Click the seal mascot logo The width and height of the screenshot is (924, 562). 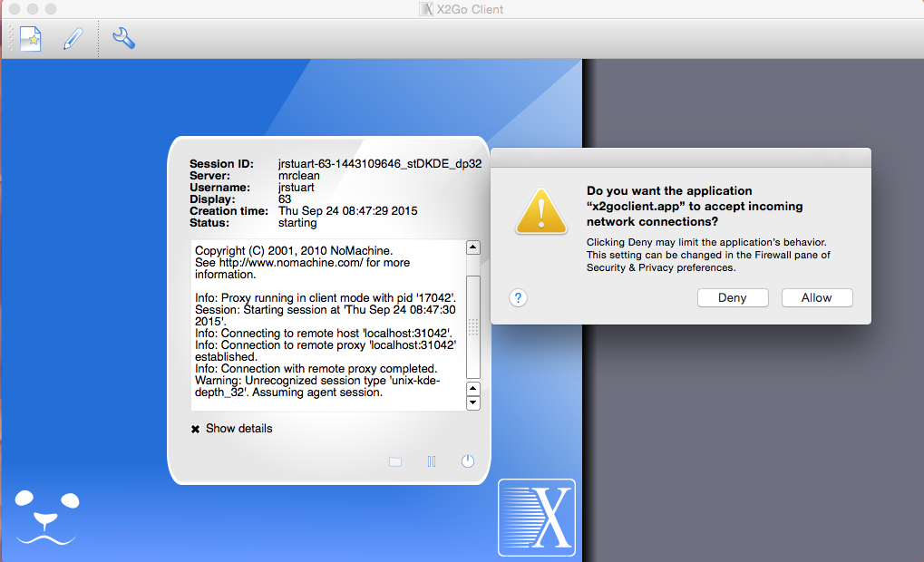point(46,518)
